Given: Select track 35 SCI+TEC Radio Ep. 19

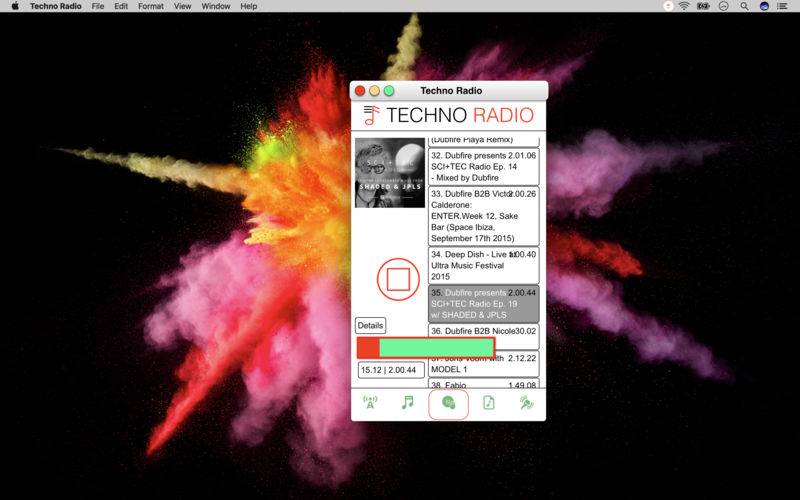Looking at the screenshot, I should 483,304.
